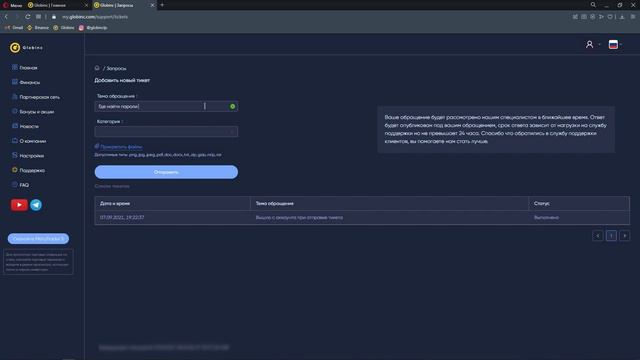Open the ticket dated 07.09.2021
The image size is (640, 360).
[362, 218]
